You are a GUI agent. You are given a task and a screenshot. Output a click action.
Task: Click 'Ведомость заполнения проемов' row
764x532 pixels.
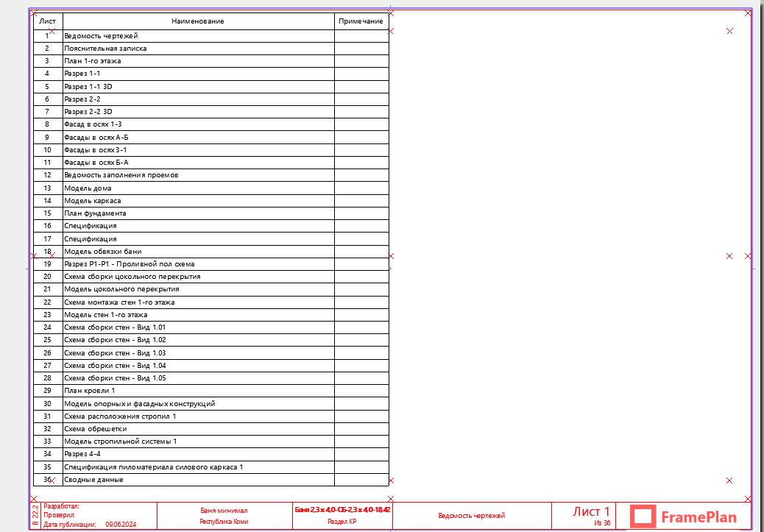[x=121, y=175]
